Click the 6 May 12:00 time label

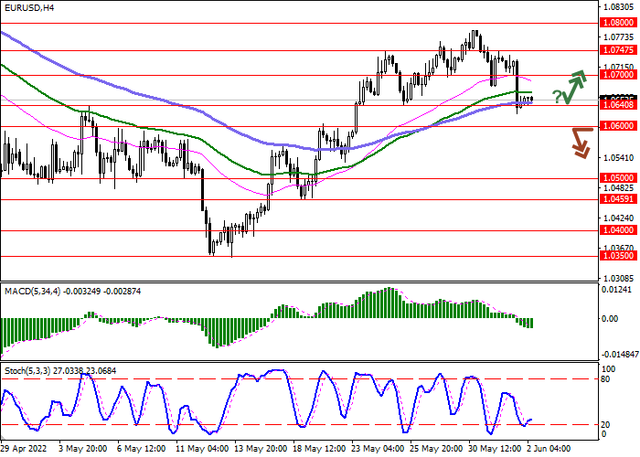(141, 448)
